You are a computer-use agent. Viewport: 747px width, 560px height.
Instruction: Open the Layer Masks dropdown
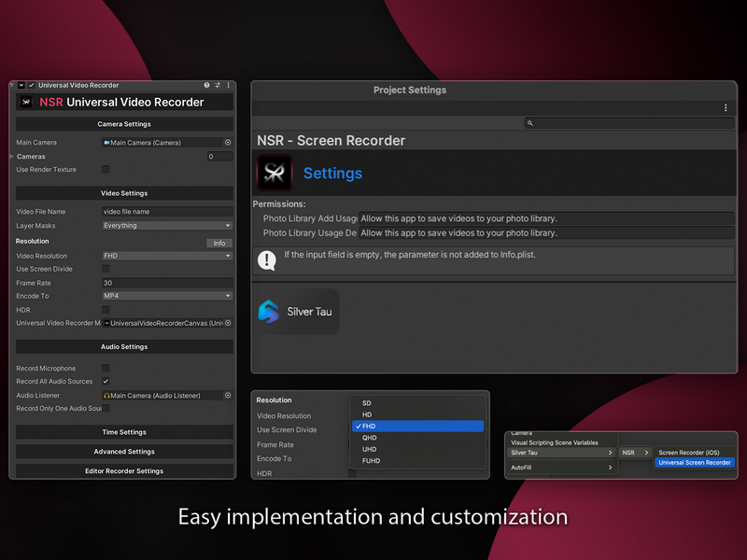click(167, 225)
